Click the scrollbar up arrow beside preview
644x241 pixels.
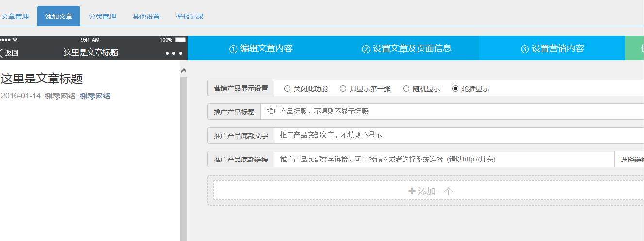[184, 71]
